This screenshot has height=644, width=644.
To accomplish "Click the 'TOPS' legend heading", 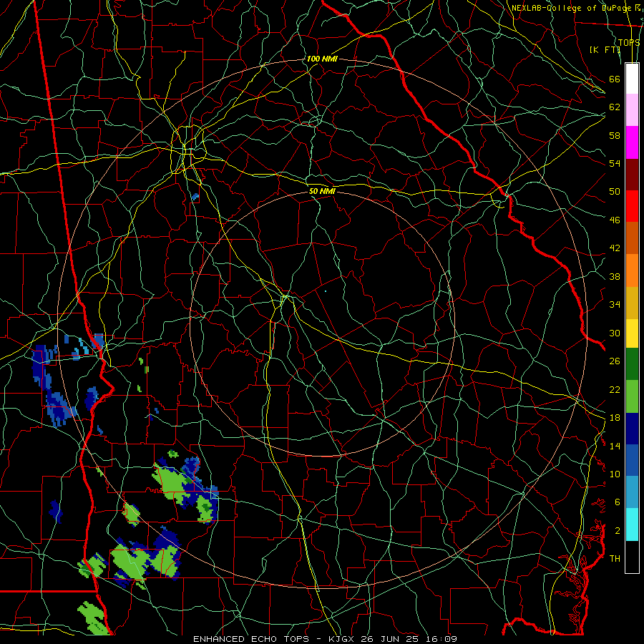I will (x=629, y=43).
